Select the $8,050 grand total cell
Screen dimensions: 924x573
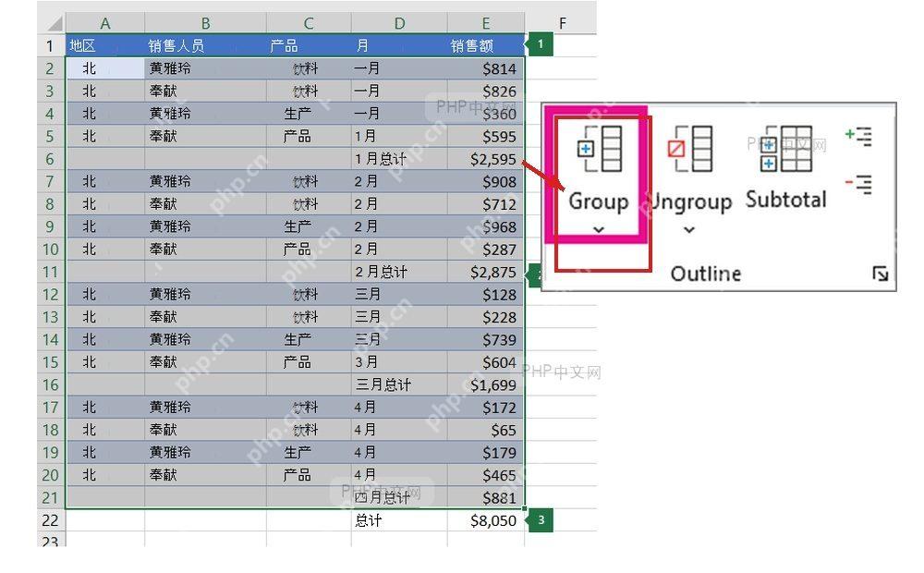[x=486, y=520]
